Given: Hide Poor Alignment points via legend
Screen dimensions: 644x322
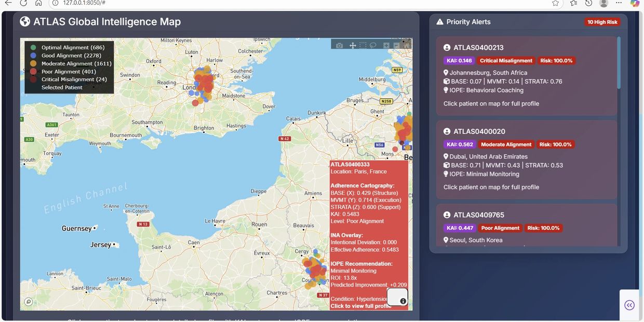Looking at the screenshot, I should pos(68,72).
